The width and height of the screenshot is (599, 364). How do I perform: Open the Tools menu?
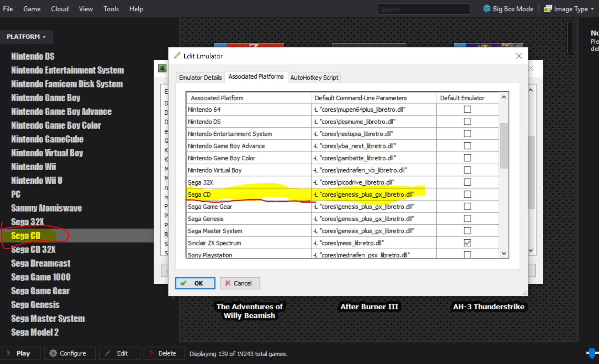[x=111, y=9]
